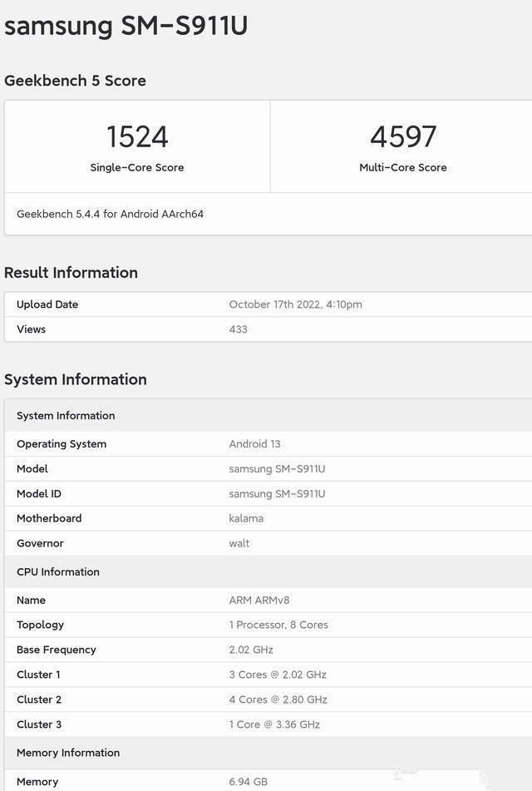This screenshot has height=791, width=532.
Task: Click the ARM ARMv8 processor name
Action: point(259,601)
